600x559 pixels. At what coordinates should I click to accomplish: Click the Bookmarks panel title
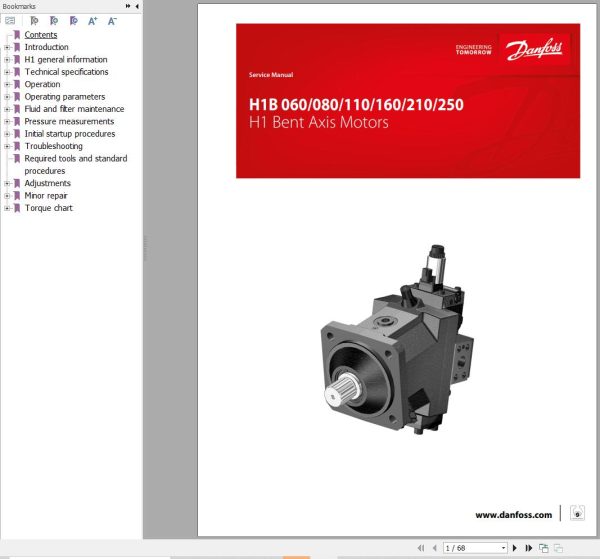19,6
